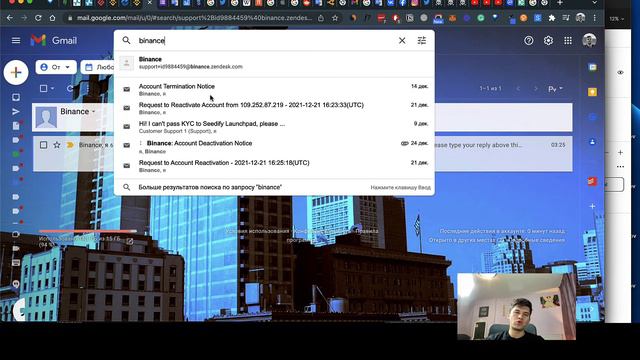
Task: Add more side panel add-ons
Action: click(x=592, y=206)
